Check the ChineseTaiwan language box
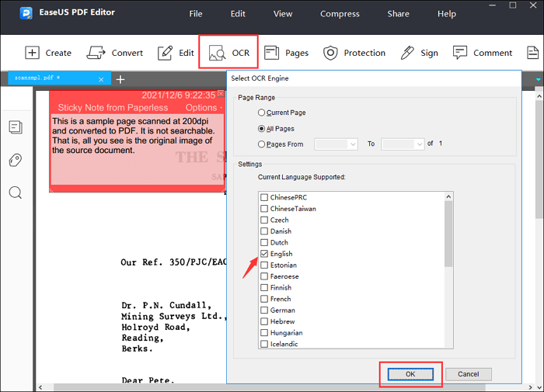The height and width of the screenshot is (392, 544). [x=264, y=209]
